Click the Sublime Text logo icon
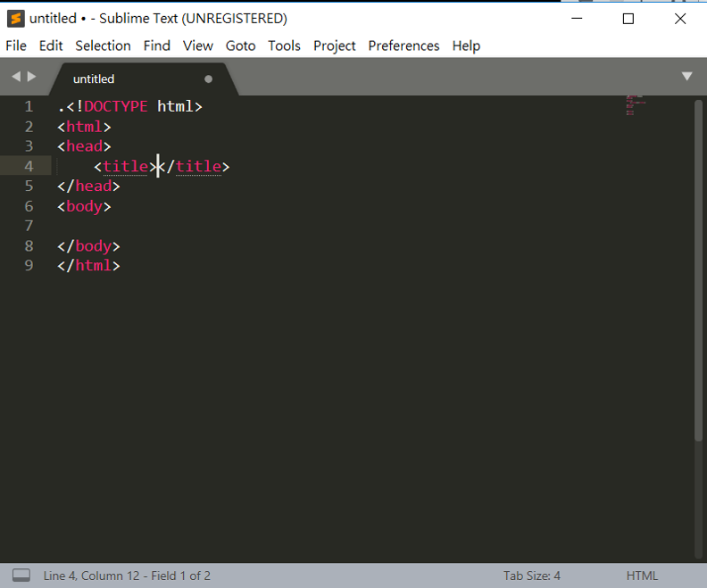The image size is (707, 588). 15,19
